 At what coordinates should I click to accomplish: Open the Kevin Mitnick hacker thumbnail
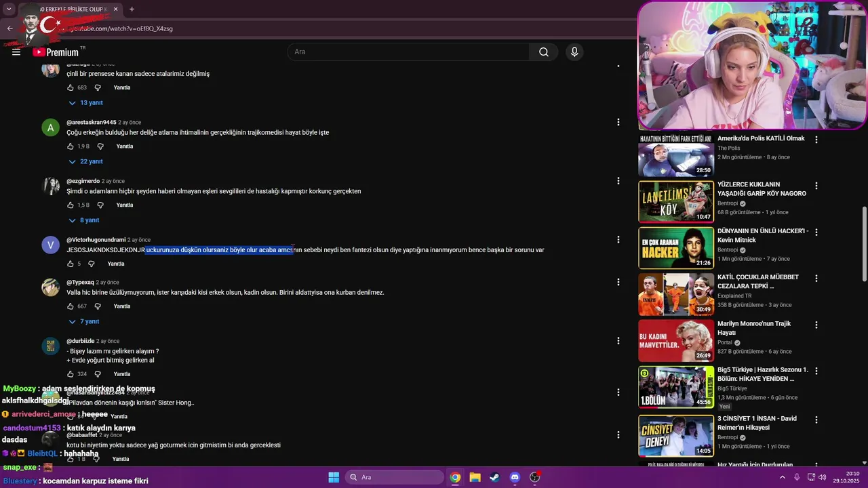(675, 247)
